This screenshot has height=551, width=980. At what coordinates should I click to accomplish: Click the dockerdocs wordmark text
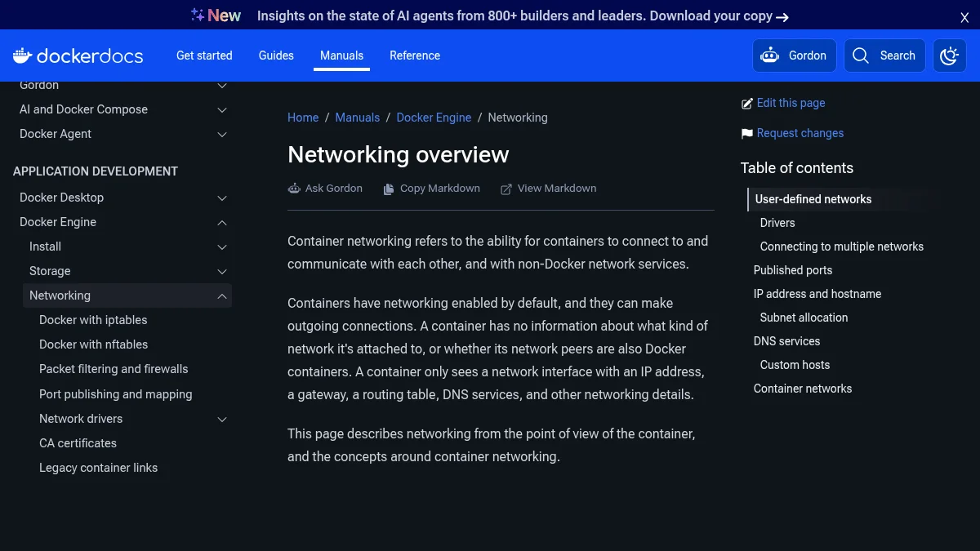[x=90, y=56]
